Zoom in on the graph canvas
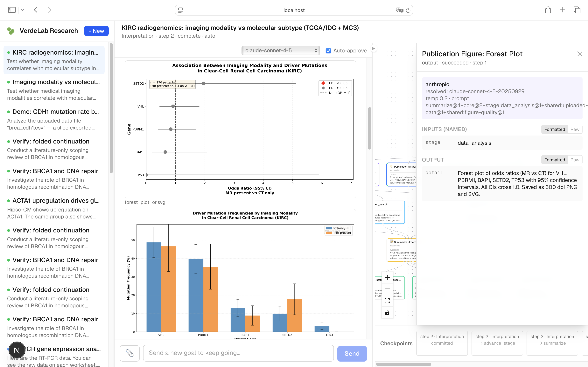588x367 pixels. click(x=387, y=277)
